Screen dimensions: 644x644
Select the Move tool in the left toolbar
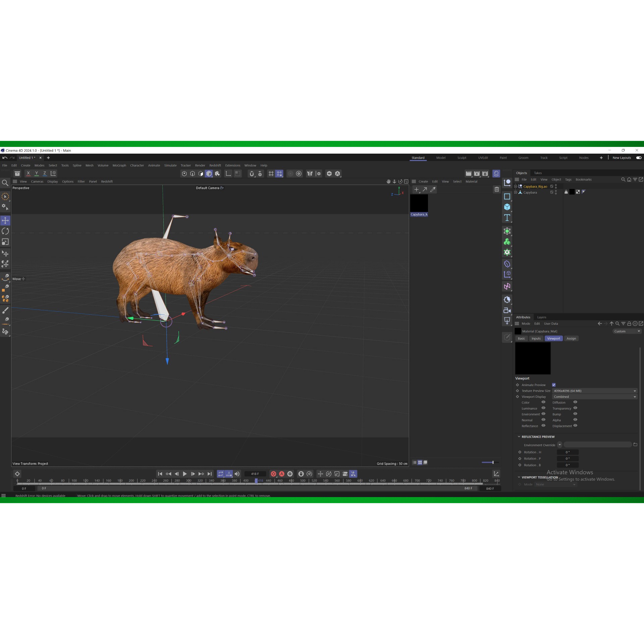(x=5, y=221)
